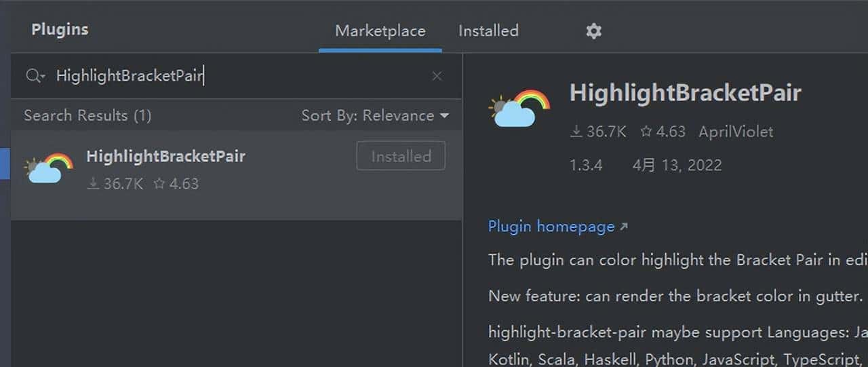Click the Sort By dropdown arrow

click(x=444, y=116)
